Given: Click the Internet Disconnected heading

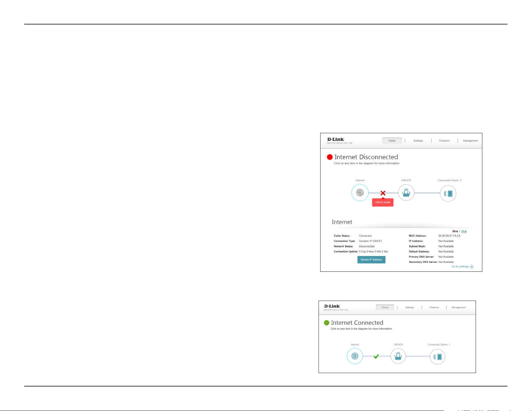Looking at the screenshot, I should pos(366,157).
